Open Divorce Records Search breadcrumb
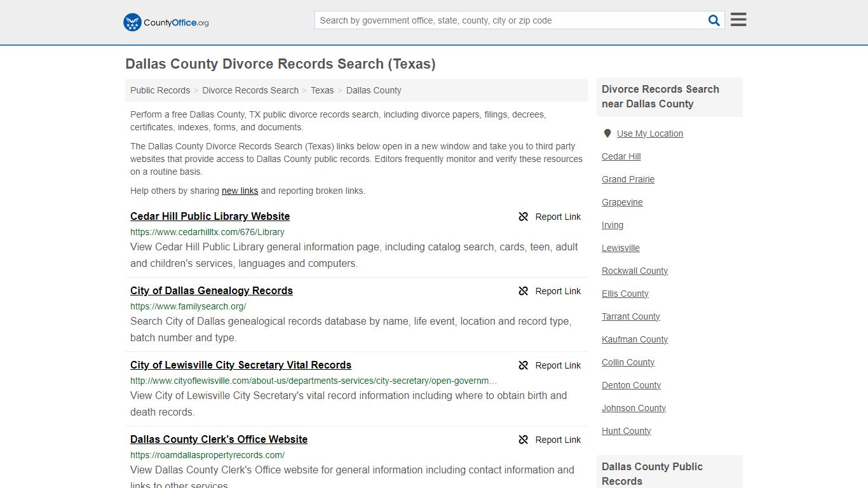868x488 pixels. [250, 90]
